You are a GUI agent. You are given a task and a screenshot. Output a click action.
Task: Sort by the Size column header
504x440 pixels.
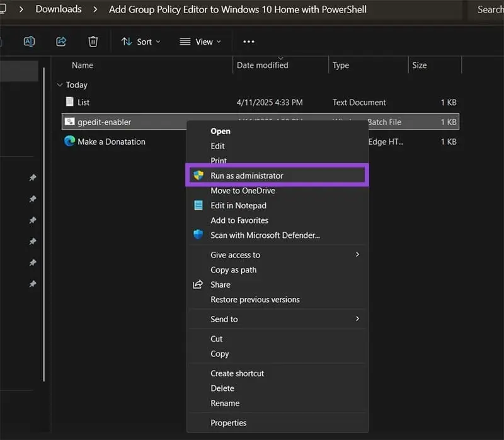(x=420, y=65)
